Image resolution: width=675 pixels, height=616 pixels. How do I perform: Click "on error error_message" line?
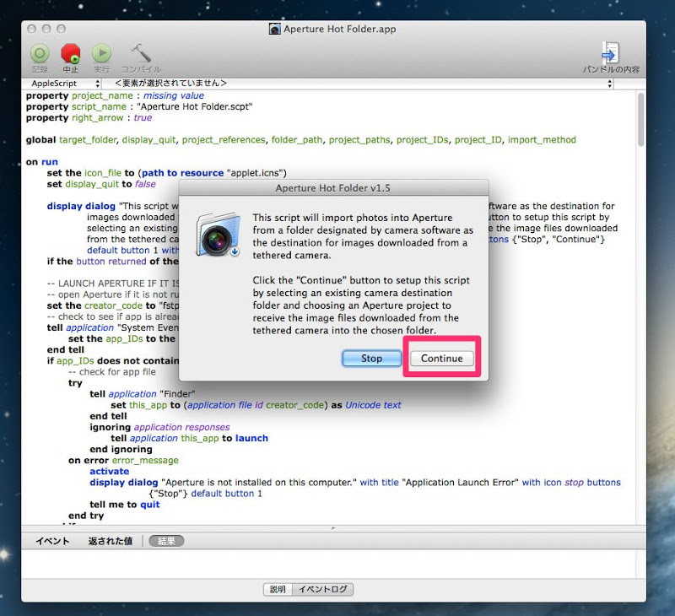click(123, 461)
